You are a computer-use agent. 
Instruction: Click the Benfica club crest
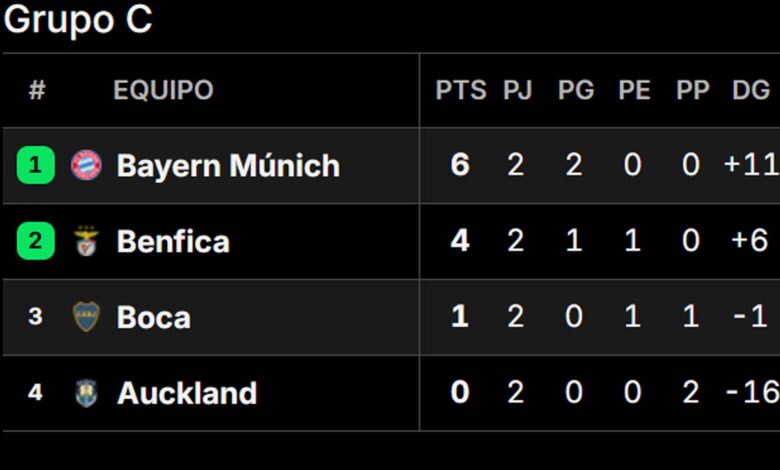click(87, 241)
